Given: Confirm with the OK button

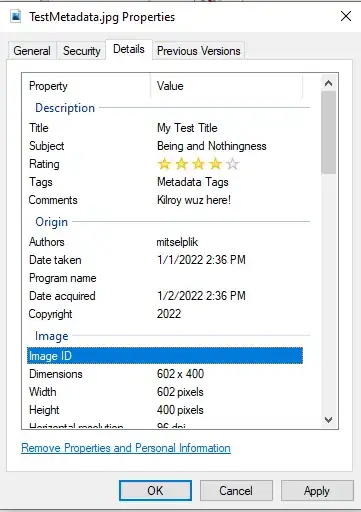Looking at the screenshot, I should pos(155,491).
